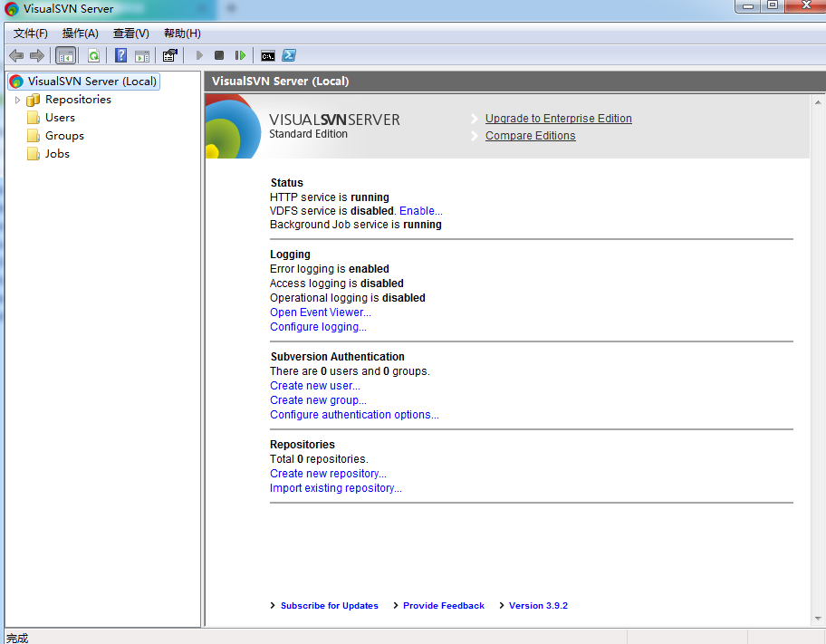Click Configure authentication options... link
The height and width of the screenshot is (644, 826).
pos(354,415)
